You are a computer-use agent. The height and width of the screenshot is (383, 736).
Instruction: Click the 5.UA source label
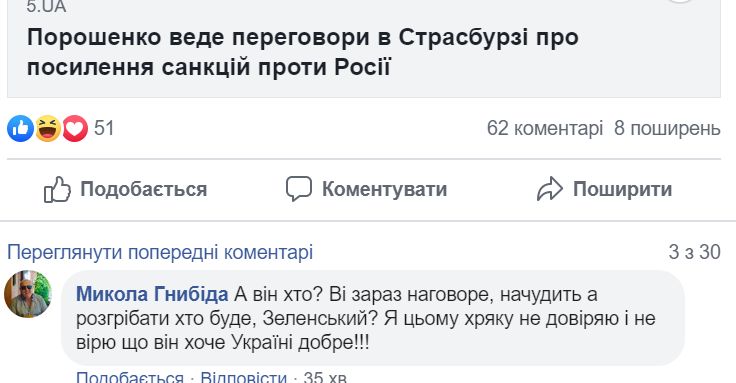click(x=46, y=7)
